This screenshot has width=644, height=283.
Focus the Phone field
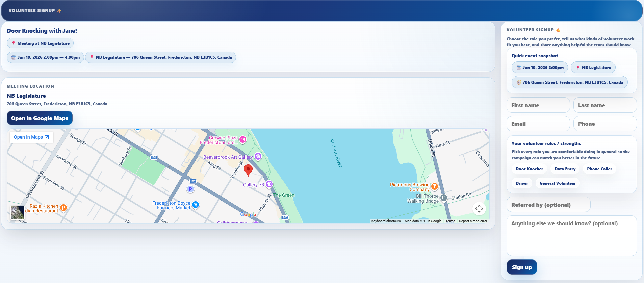coord(605,124)
